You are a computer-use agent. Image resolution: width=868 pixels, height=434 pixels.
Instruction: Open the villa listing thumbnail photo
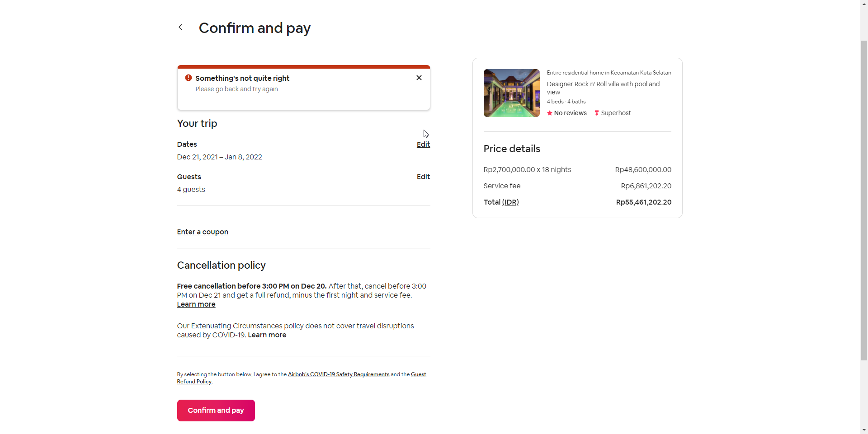click(512, 93)
